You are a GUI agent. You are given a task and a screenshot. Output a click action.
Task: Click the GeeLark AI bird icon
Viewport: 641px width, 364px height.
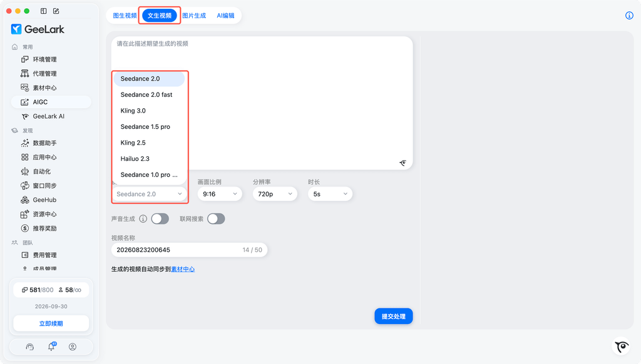[25, 116]
